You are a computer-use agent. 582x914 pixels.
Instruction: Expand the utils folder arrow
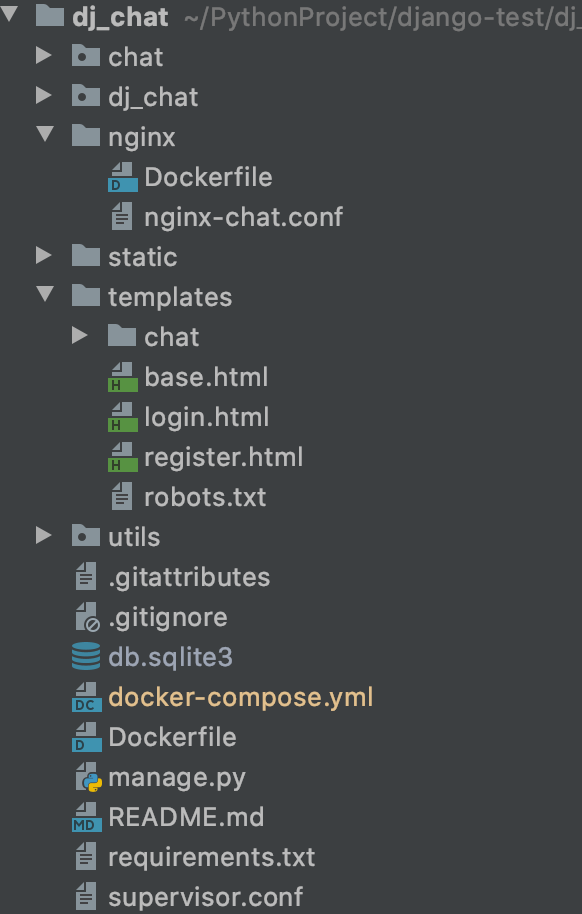pos(44,536)
